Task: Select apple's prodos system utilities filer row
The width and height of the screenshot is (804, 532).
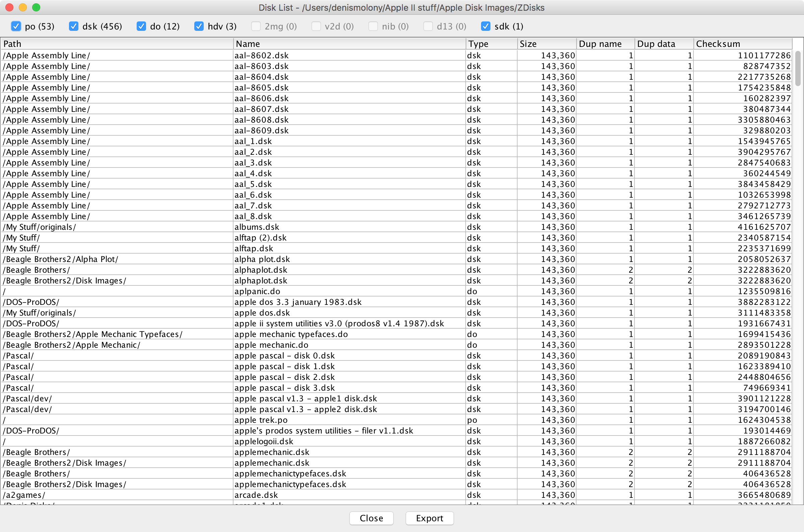Action: (397, 430)
